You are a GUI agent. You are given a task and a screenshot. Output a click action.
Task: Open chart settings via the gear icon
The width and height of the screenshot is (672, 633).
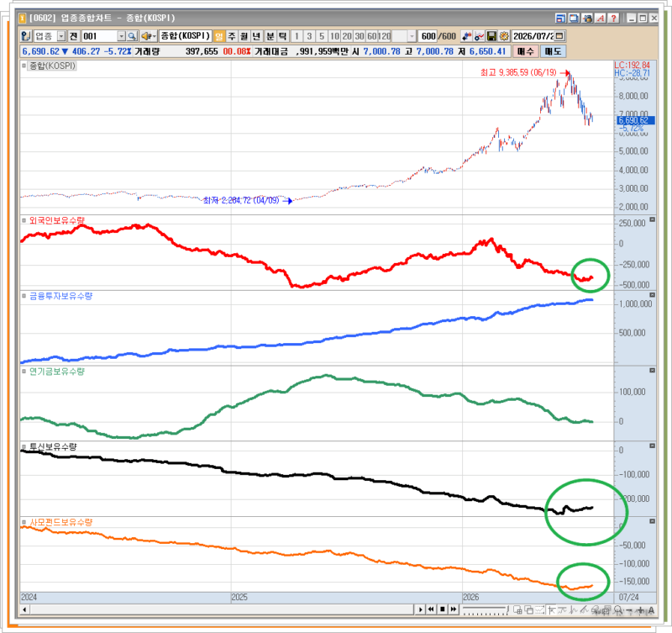click(504, 36)
